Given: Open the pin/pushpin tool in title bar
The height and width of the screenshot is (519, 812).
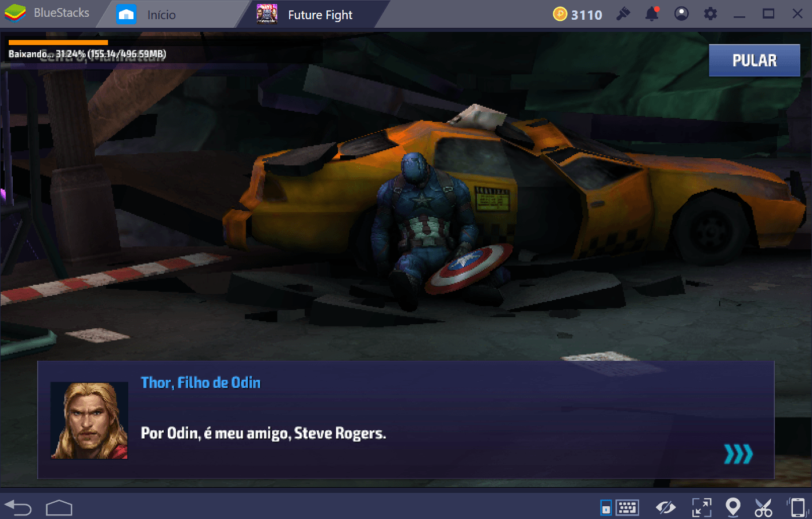Looking at the screenshot, I should coord(623,14).
